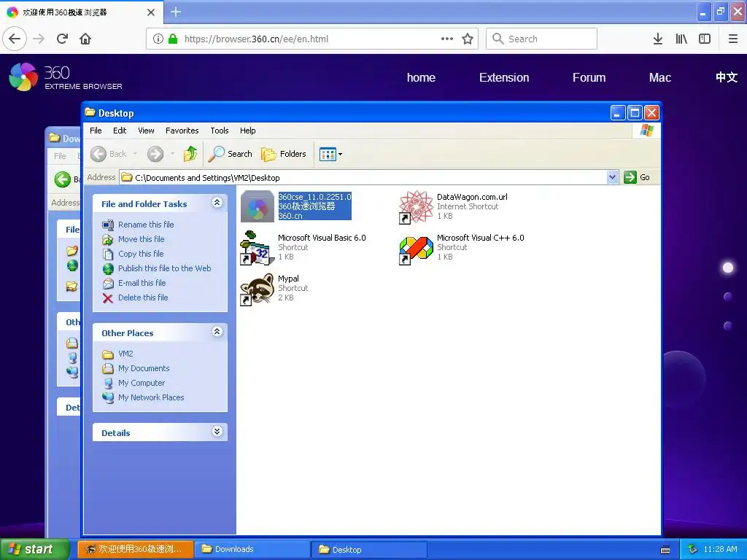Click the Extension navigation link
Image resolution: width=747 pixels, height=560 pixels.
(504, 77)
